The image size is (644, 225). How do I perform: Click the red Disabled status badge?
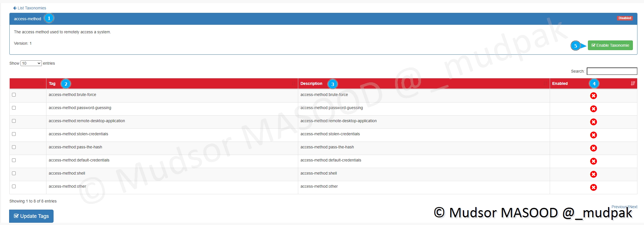coord(625,18)
